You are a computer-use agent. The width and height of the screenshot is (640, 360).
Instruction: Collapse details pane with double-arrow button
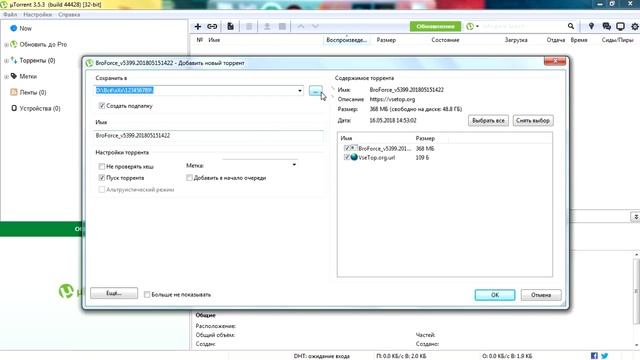click(x=636, y=217)
